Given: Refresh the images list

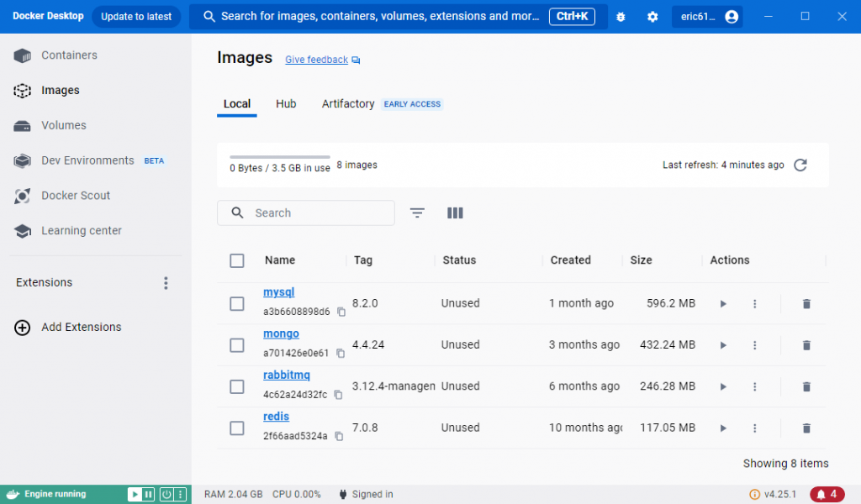Looking at the screenshot, I should pyautogui.click(x=800, y=165).
